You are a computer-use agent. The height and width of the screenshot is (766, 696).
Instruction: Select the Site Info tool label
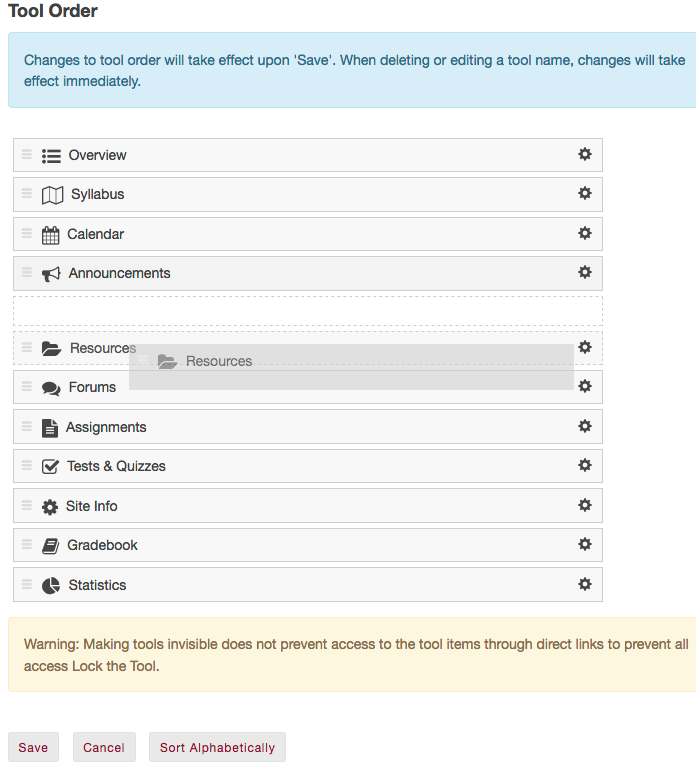pyautogui.click(x=91, y=506)
